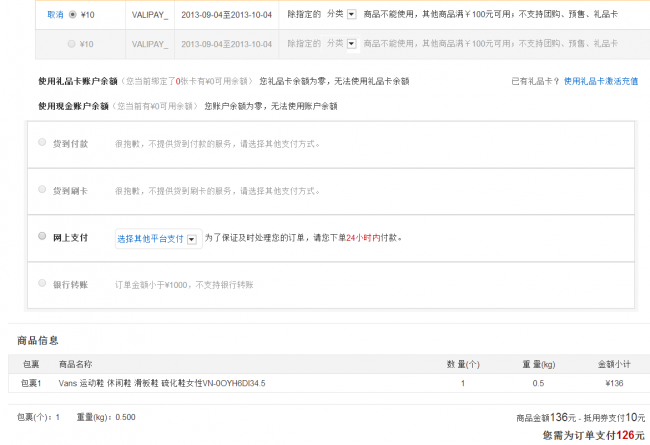This screenshot has width=650, height=445.
Task: Click the 商品名称 column header
Action: [x=75, y=364]
